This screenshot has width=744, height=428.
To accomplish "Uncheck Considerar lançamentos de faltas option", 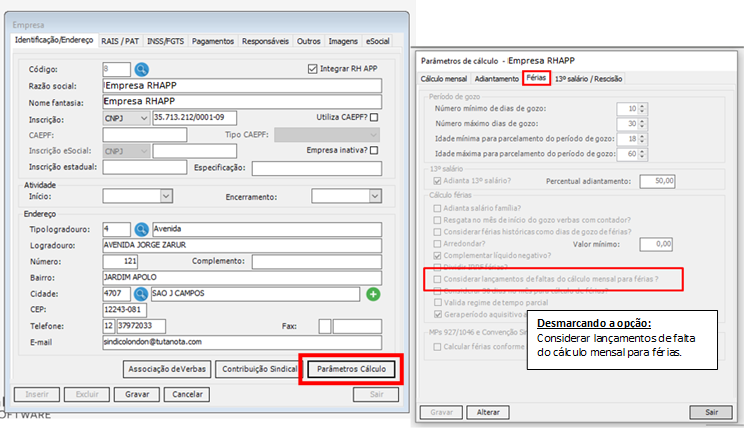I will pos(437,279).
